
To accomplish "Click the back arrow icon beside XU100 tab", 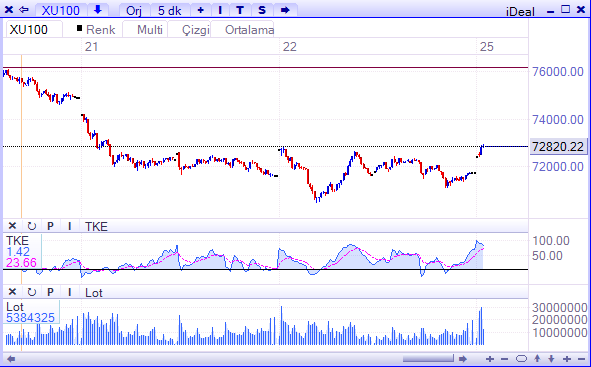I will point(24,10).
